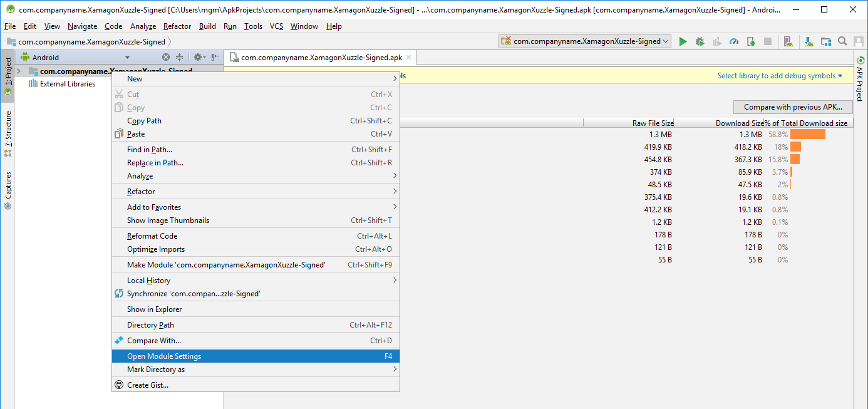Expand the Add to Favorites submenu
This screenshot has height=409, width=868.
[256, 207]
